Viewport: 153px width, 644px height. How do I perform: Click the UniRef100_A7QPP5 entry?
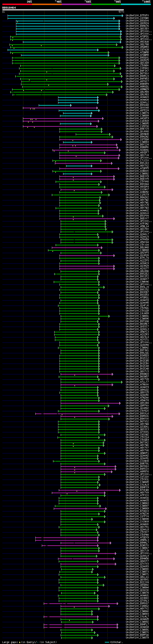(x=137, y=168)
